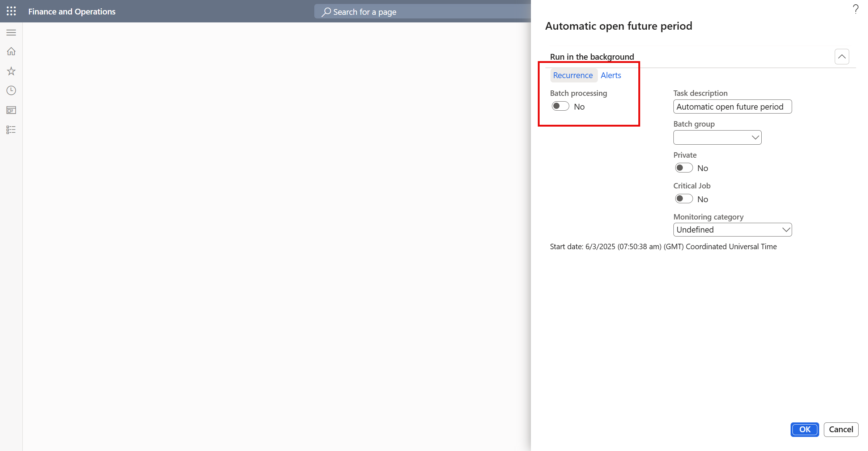Open the Microsoft 365 app launcher grid

point(11,11)
